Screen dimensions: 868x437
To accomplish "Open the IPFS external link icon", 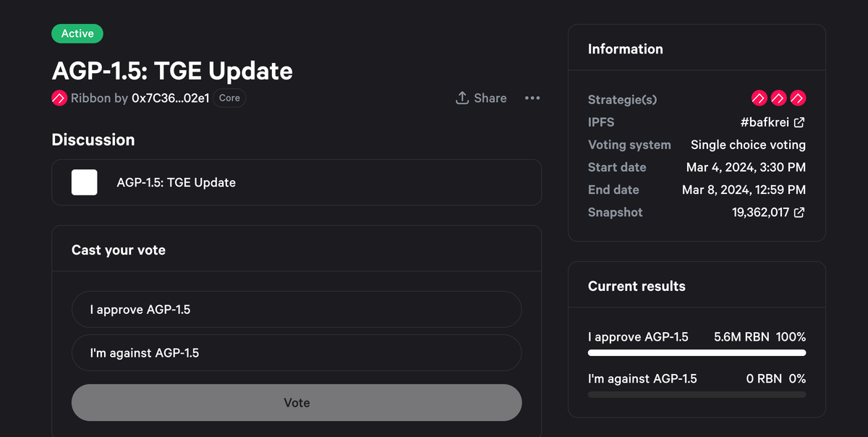I will coord(799,122).
